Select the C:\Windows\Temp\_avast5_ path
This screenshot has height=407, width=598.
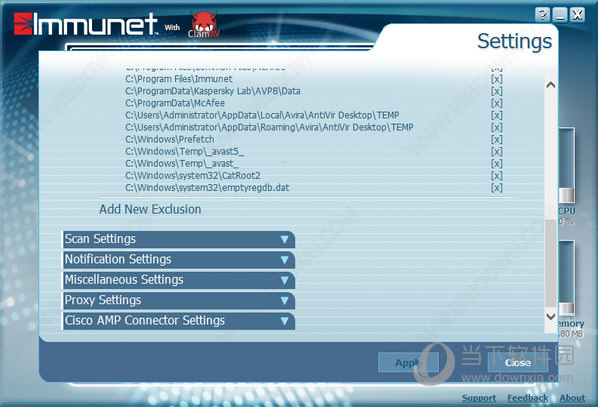pyautogui.click(x=184, y=151)
